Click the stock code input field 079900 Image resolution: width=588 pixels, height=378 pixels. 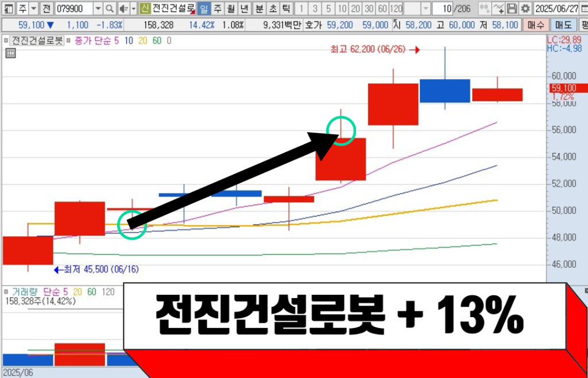coord(74,8)
